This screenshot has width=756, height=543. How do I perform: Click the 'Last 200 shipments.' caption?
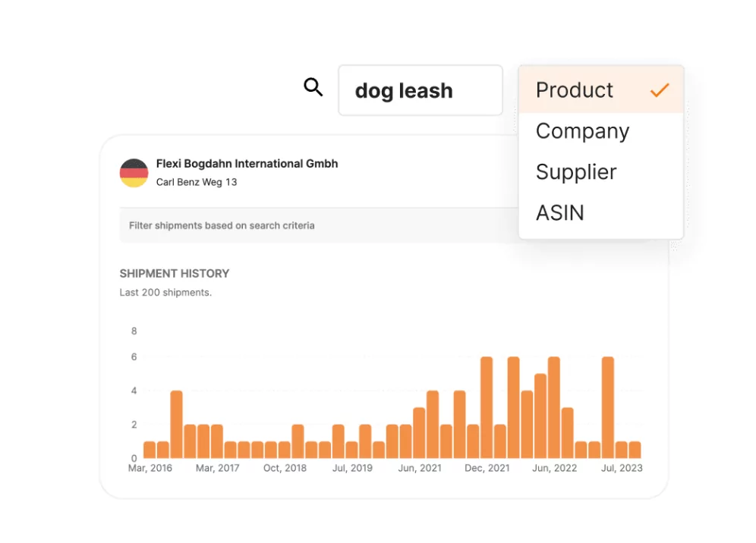pos(165,293)
